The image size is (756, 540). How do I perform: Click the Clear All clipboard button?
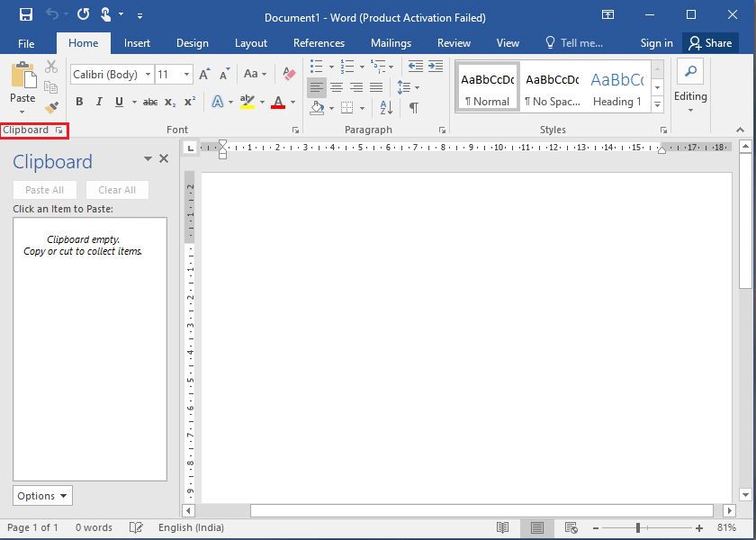(x=117, y=189)
